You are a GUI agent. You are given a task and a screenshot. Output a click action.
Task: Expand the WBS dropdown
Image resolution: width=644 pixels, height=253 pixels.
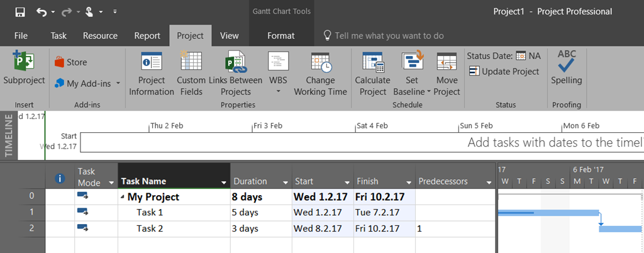coord(278,92)
